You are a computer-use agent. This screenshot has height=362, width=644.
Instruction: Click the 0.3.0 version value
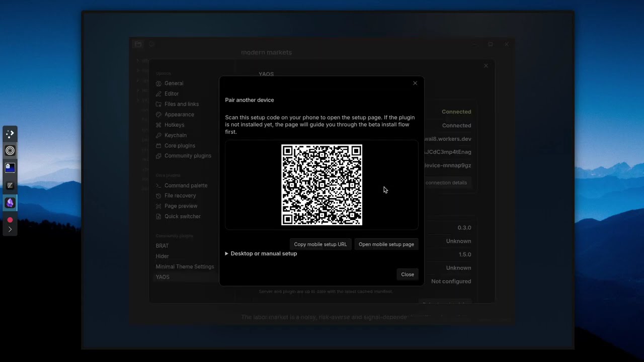coord(464,228)
